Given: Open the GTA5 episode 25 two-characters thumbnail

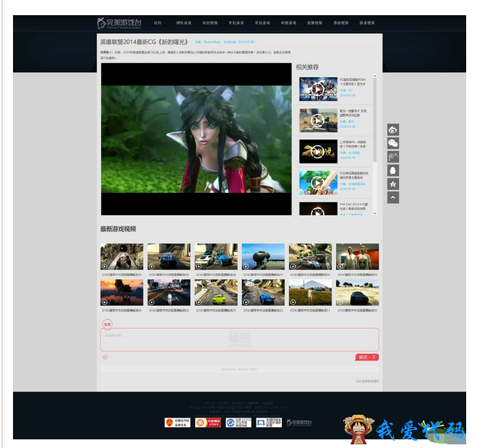Looking at the screenshot, I should click(x=358, y=257).
